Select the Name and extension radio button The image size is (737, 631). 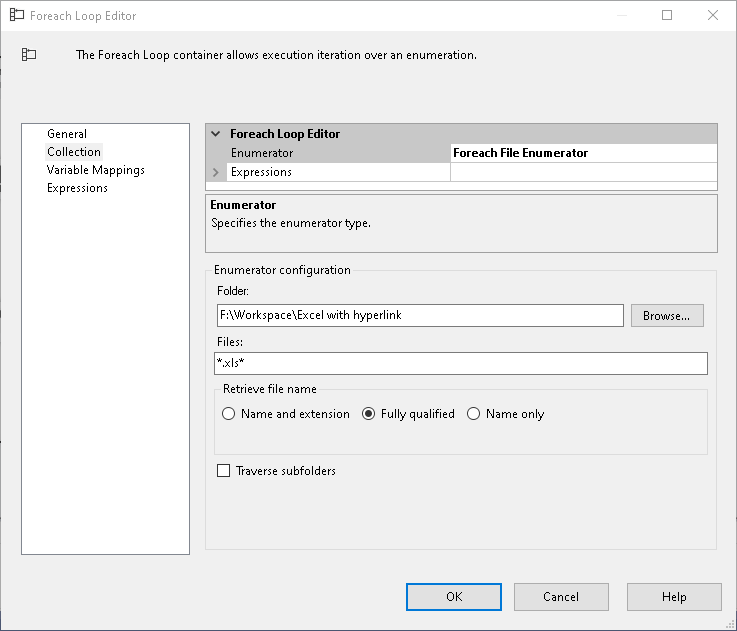tap(229, 414)
